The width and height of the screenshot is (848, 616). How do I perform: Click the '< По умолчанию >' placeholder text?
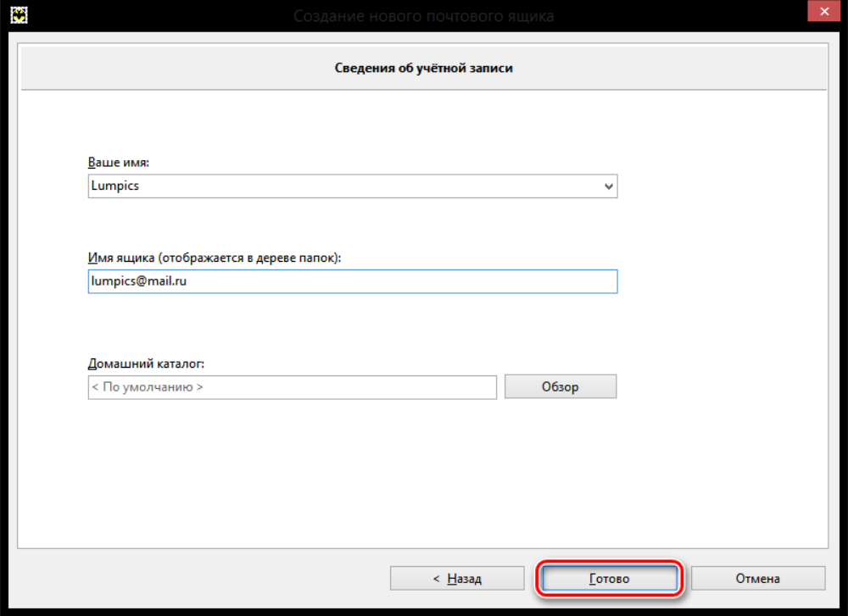(147, 387)
